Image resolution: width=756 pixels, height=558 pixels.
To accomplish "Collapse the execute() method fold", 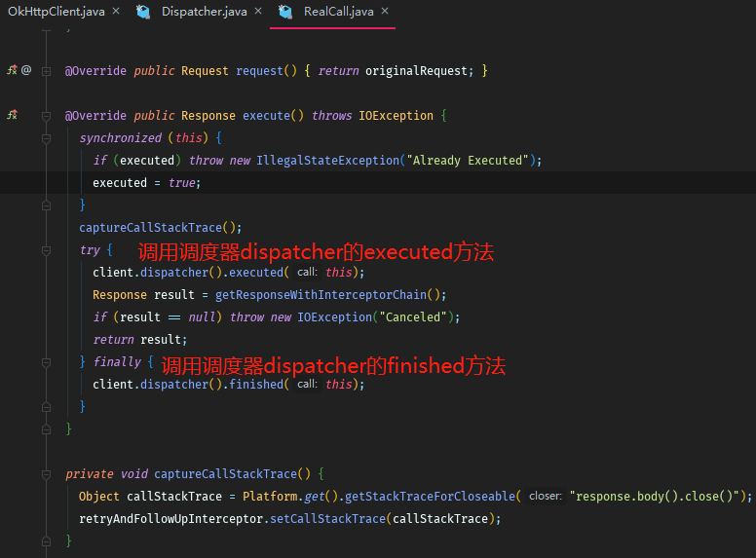I will click(47, 116).
